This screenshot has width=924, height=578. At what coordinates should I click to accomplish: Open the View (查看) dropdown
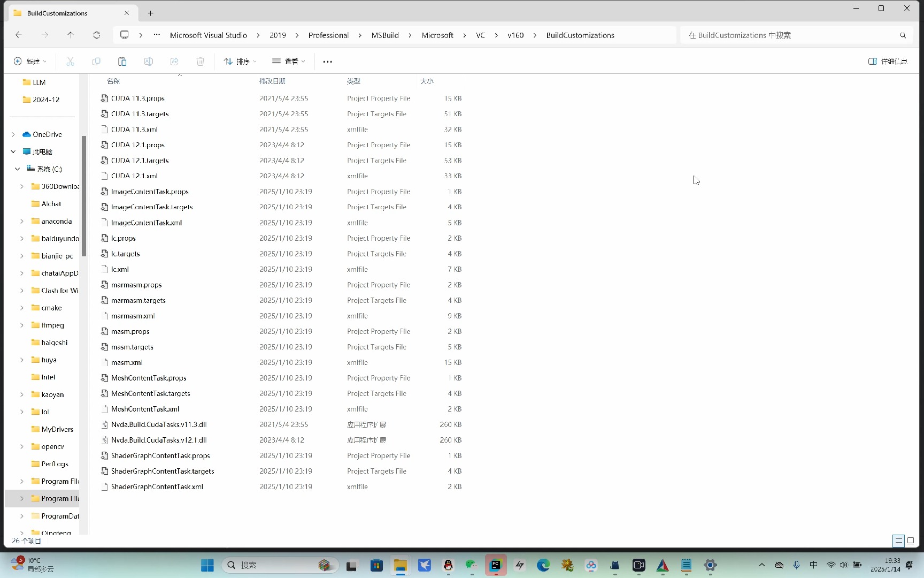(x=289, y=62)
